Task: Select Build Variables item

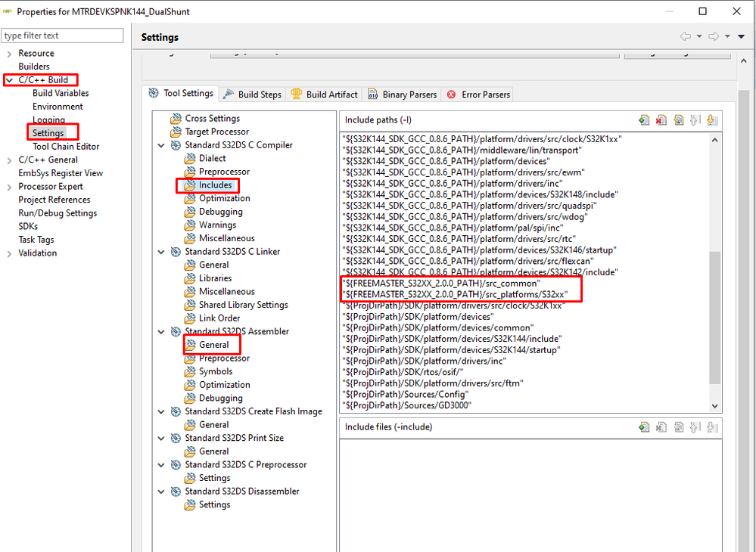Action: [61, 93]
